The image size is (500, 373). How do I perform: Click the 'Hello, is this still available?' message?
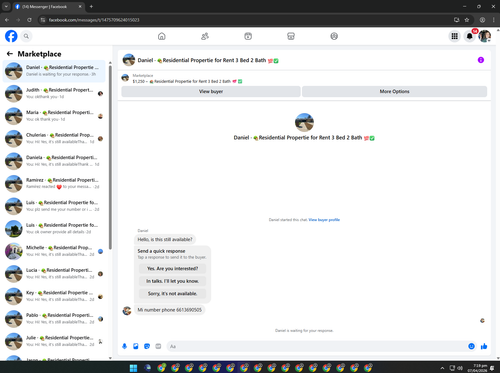[165, 239]
